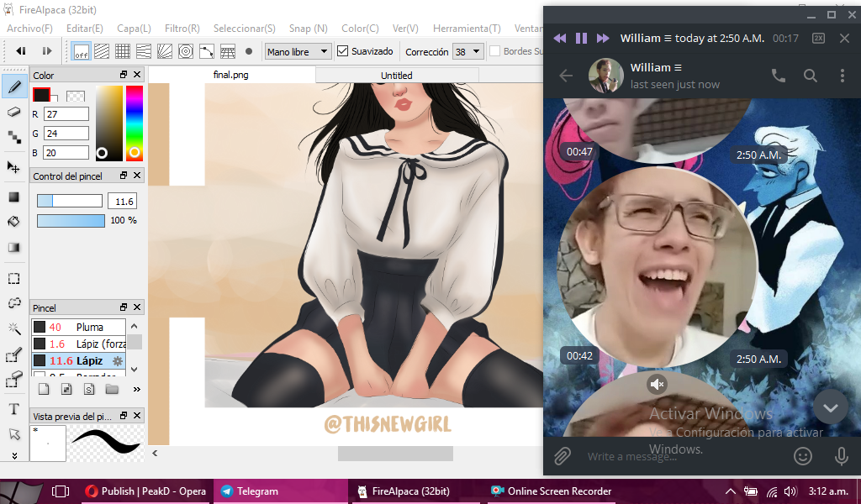Click brush list up arrow

(x=135, y=326)
